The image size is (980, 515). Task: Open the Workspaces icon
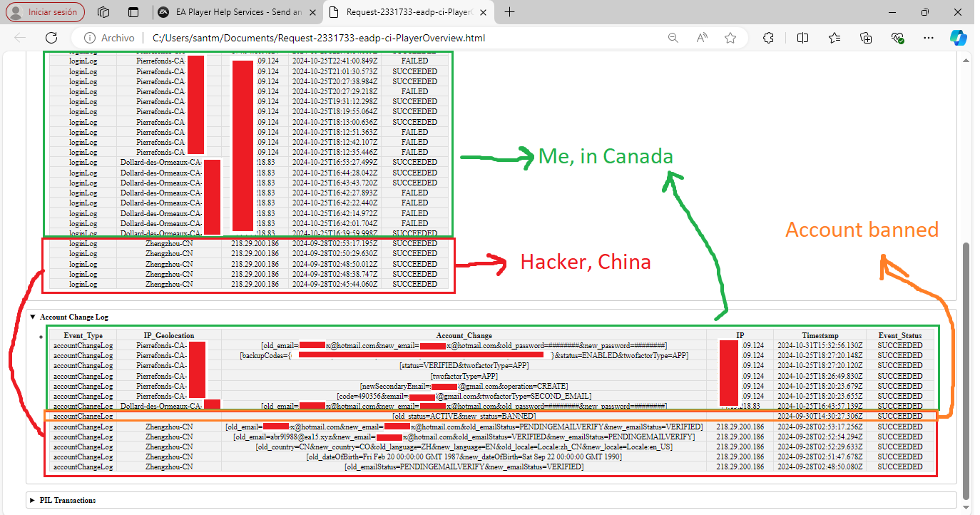pyautogui.click(x=103, y=12)
